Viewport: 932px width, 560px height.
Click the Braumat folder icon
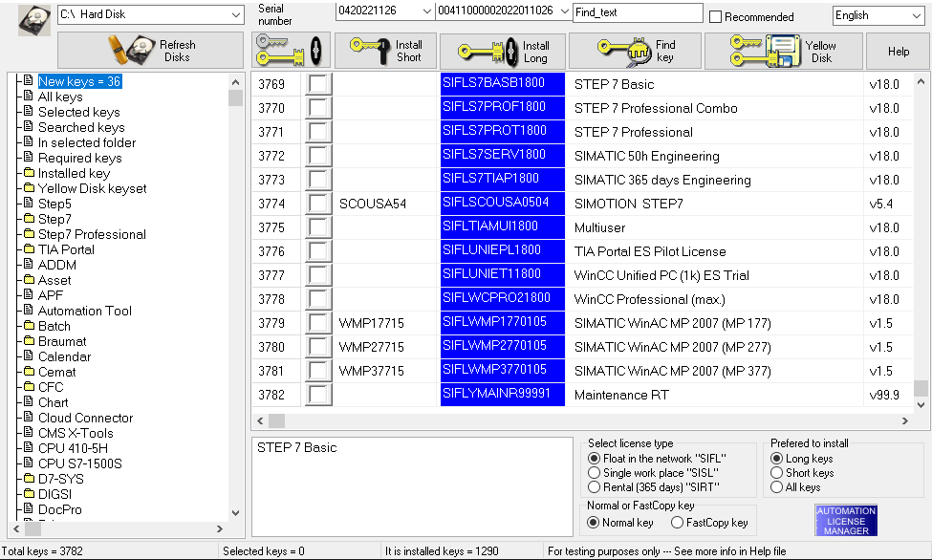29,340
